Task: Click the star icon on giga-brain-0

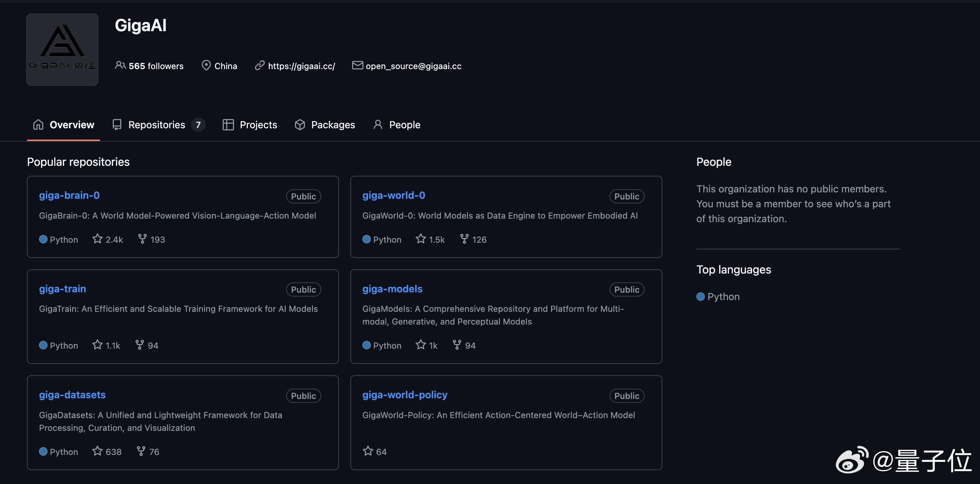Action: [x=98, y=239]
